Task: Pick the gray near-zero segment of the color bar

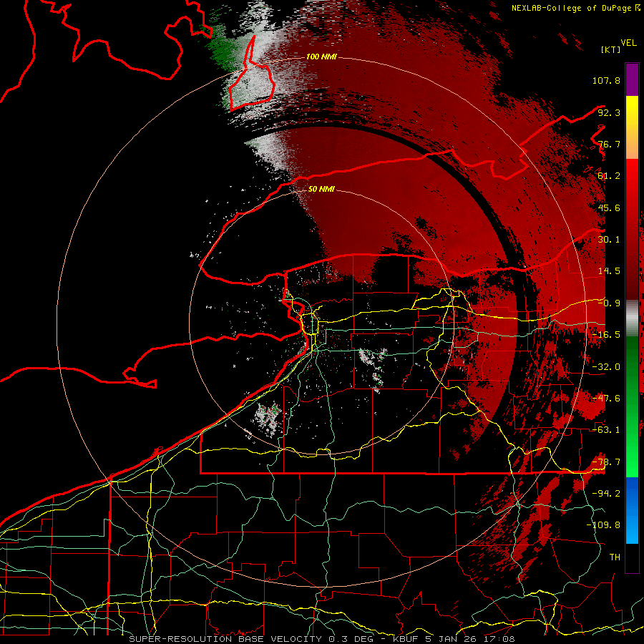Action: tap(632, 318)
